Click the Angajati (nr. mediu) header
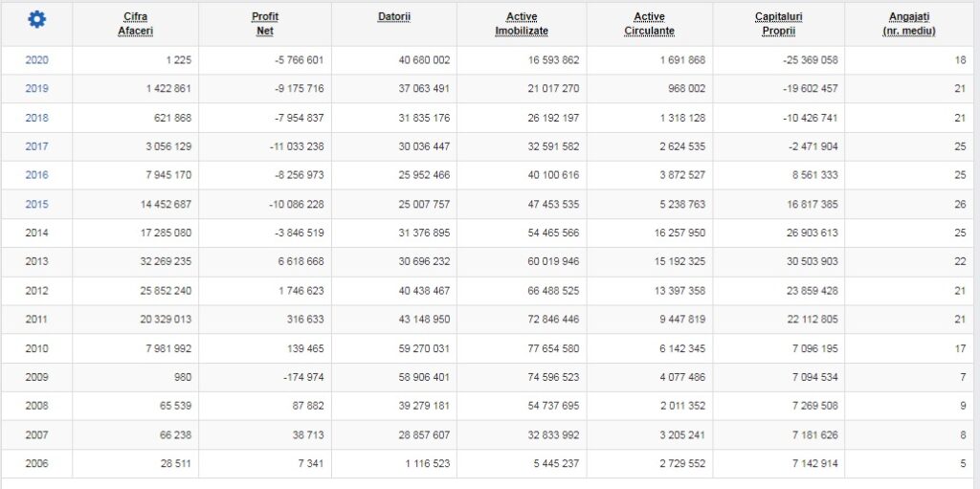Image resolution: width=980 pixels, height=489 pixels. point(909,24)
